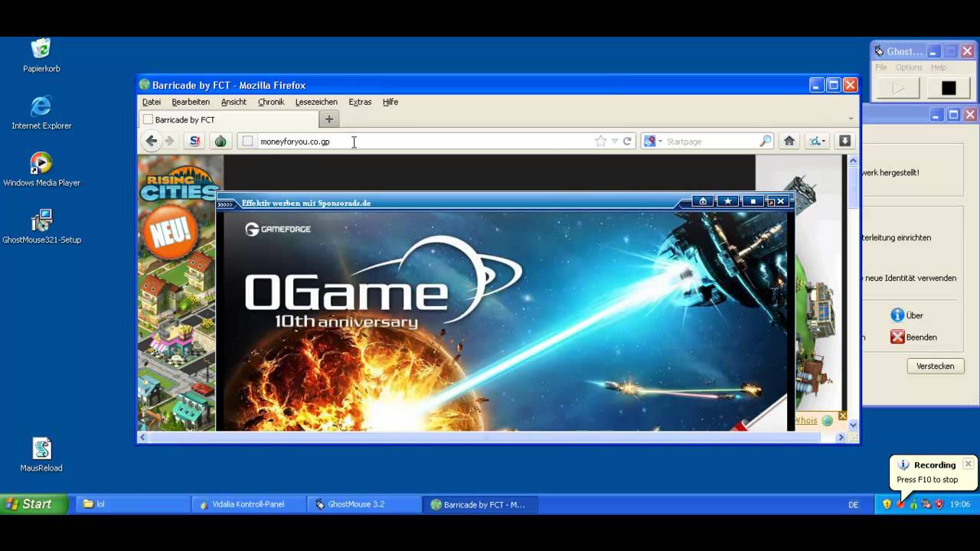Image resolution: width=980 pixels, height=551 pixels.
Task: Open the Chronik menu
Action: coord(271,102)
